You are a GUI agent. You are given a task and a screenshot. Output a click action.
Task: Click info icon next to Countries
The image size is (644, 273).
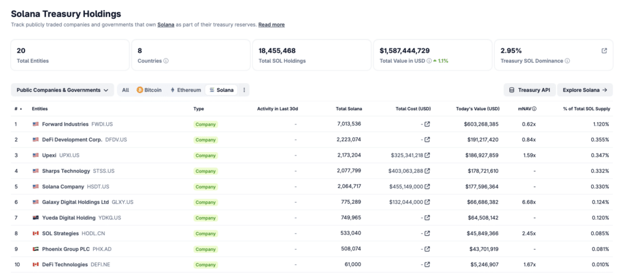(166, 61)
